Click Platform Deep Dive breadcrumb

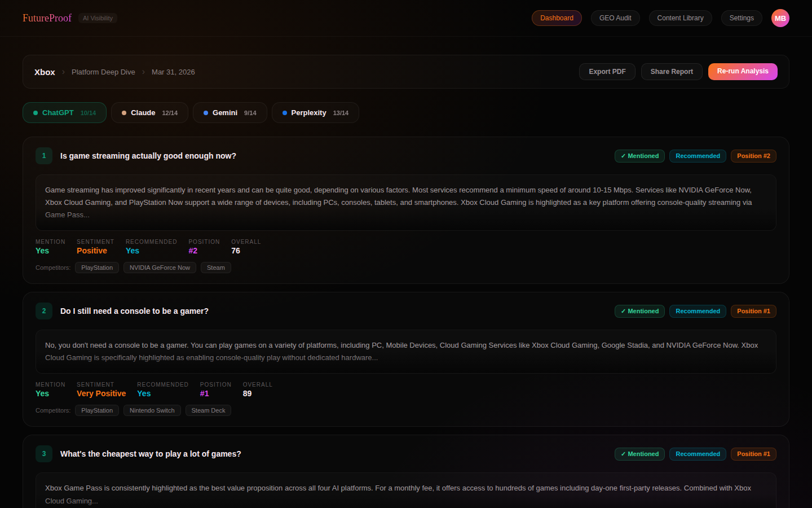(103, 72)
